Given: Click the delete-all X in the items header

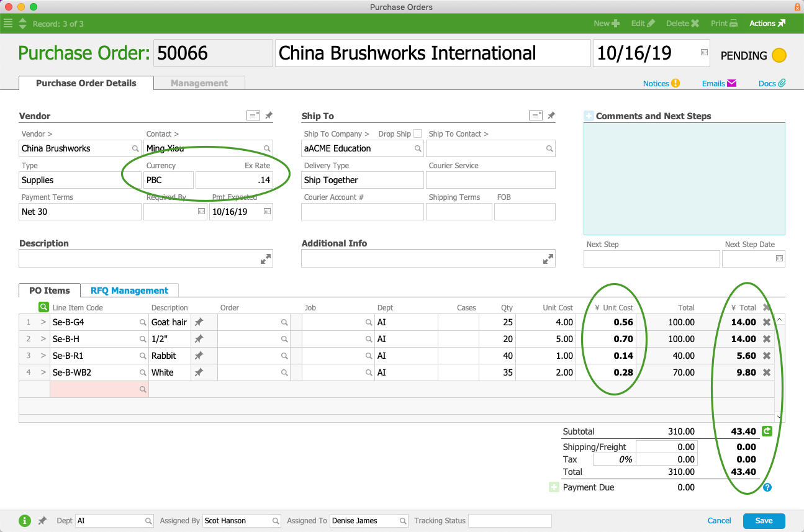Looking at the screenshot, I should click(767, 307).
